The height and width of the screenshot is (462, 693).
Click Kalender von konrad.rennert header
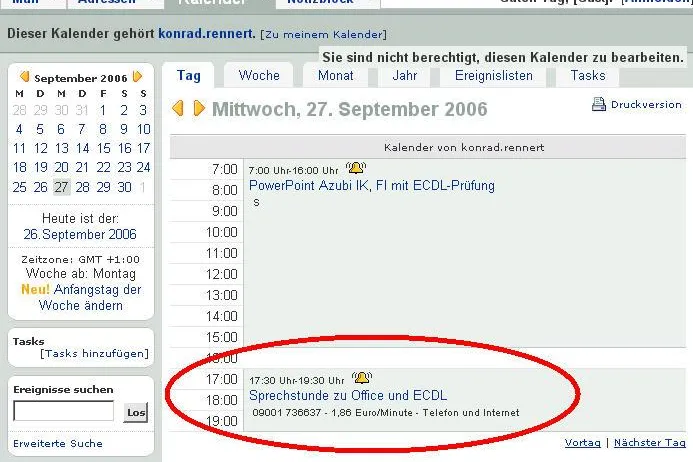464,147
